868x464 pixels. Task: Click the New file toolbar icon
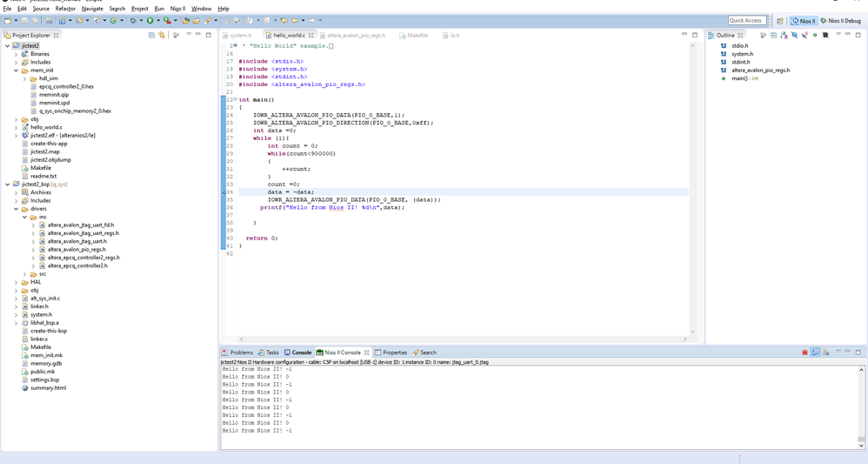pos(8,20)
